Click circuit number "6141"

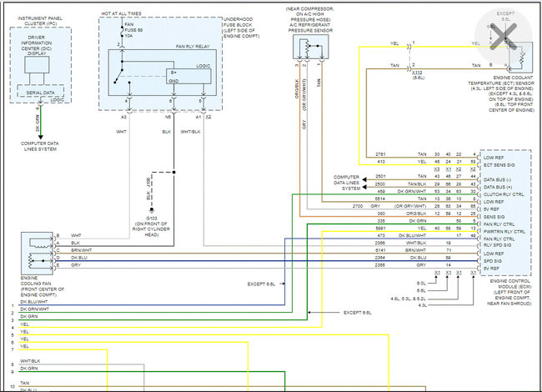(380, 250)
